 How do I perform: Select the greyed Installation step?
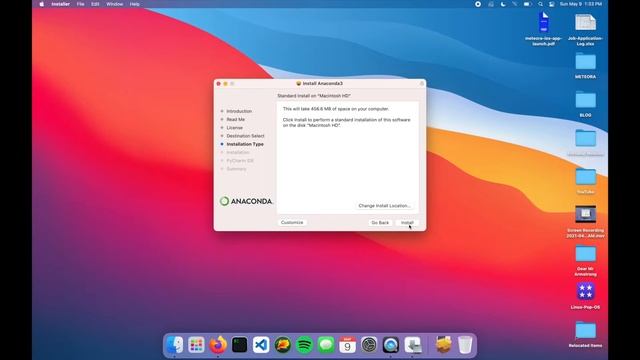click(238, 152)
